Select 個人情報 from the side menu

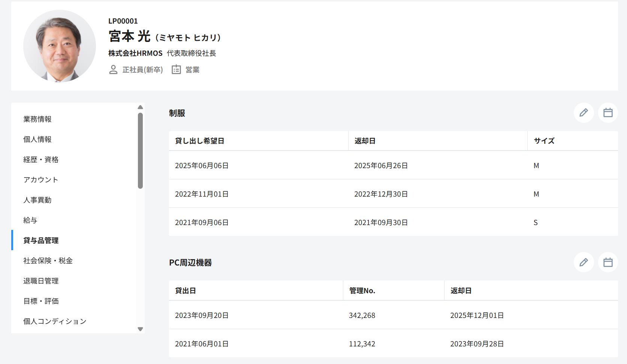[x=37, y=139]
